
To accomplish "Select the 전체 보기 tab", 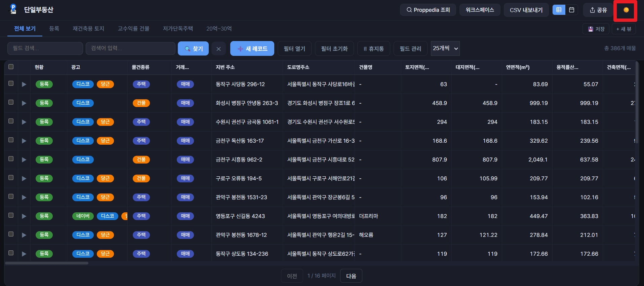I will 25,29.
